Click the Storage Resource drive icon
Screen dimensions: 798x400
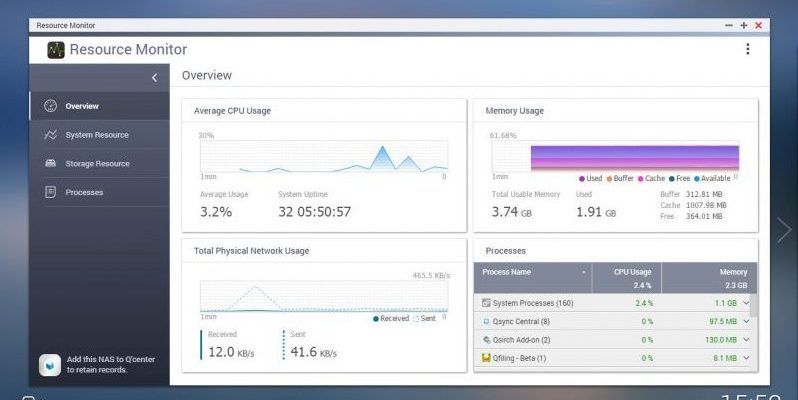(50, 163)
